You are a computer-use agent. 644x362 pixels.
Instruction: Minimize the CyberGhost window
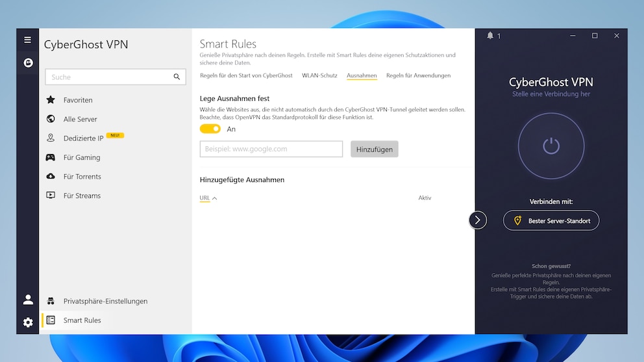pyautogui.click(x=573, y=36)
